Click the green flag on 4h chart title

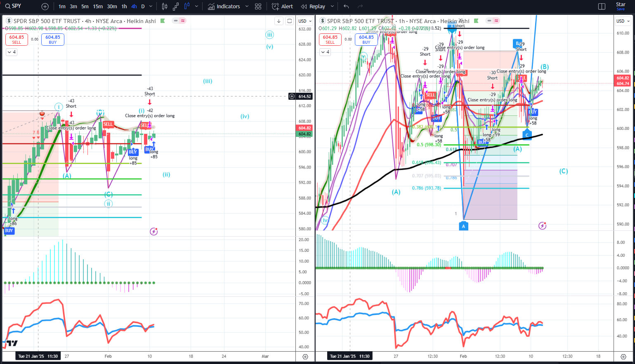click(x=163, y=21)
